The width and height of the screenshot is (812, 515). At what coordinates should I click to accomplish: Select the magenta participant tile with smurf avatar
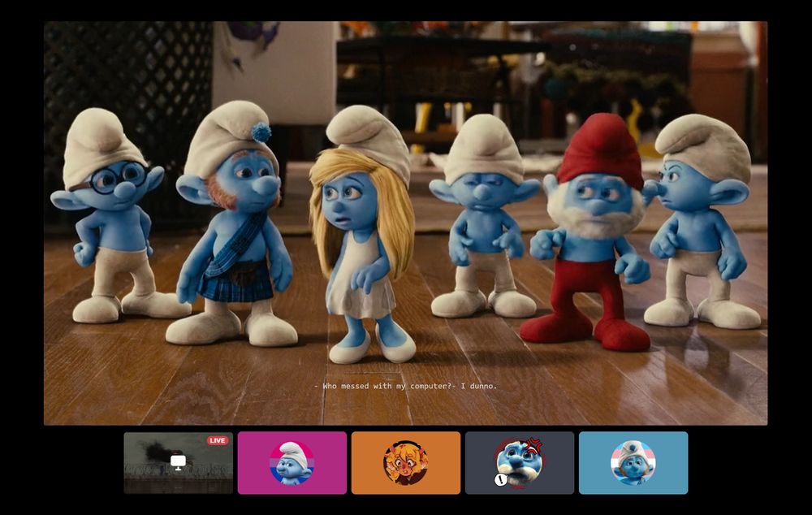[x=292, y=463]
